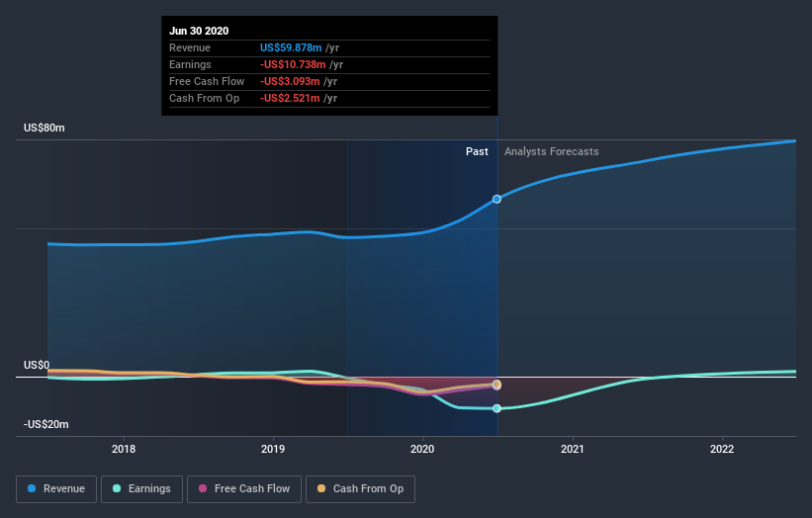The width and height of the screenshot is (812, 518).
Task: Click the teal Earnings legend dot
Action: pos(117,488)
